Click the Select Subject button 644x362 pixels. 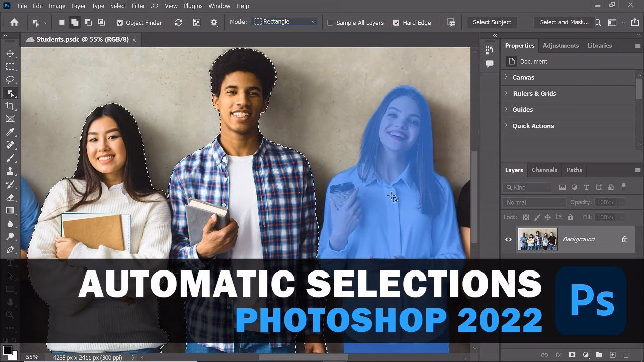492,22
